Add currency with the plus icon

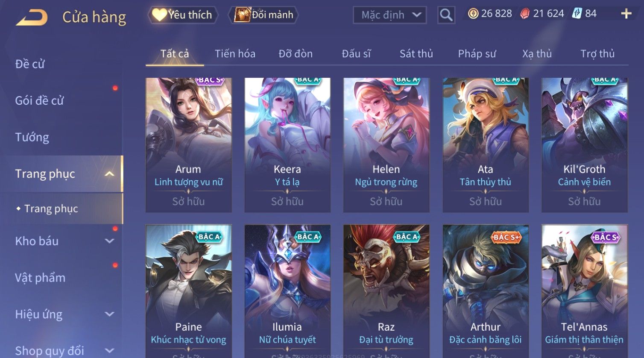pyautogui.click(x=626, y=14)
